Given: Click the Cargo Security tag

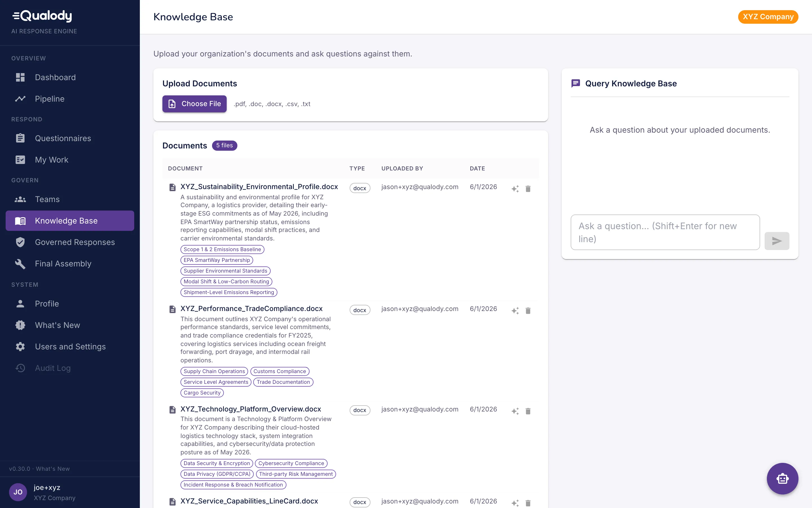Looking at the screenshot, I should coord(202,393).
